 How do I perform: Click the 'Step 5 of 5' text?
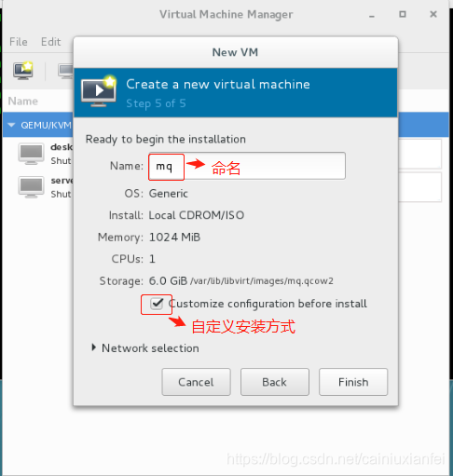[x=156, y=103]
